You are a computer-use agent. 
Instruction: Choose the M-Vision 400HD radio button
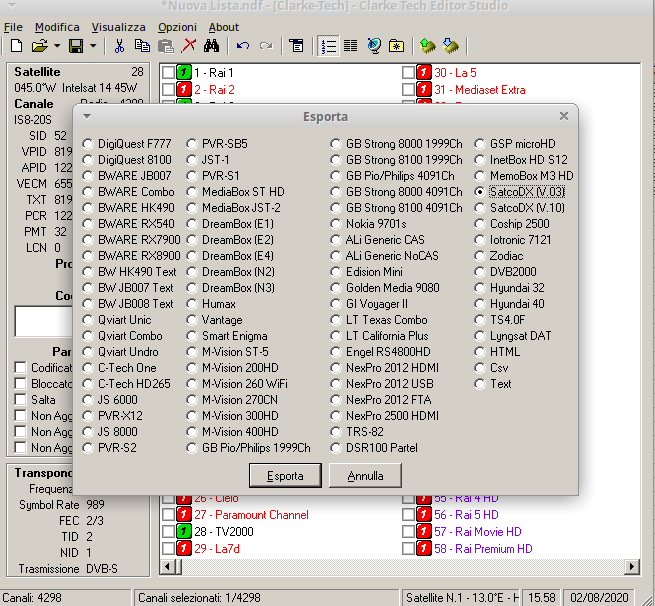tap(192, 432)
